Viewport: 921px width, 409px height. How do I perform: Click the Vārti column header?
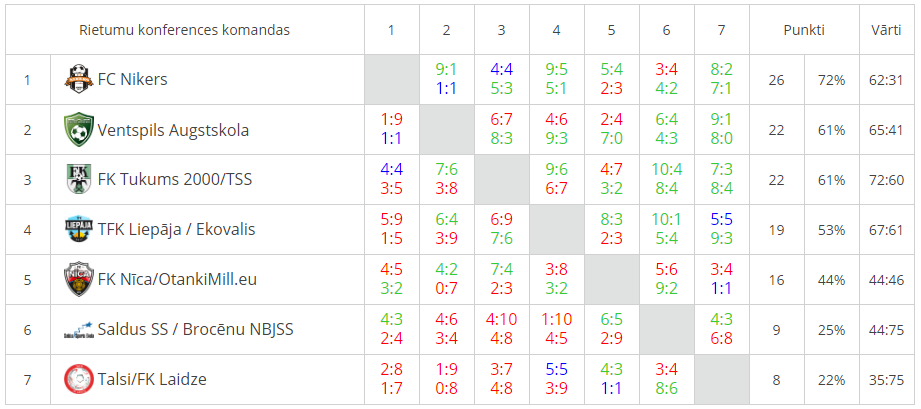pos(885,30)
